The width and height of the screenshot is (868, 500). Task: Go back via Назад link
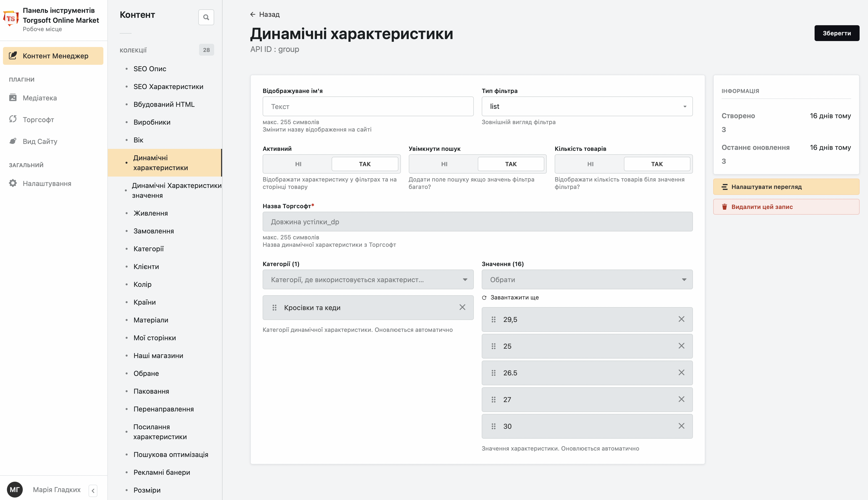pyautogui.click(x=265, y=14)
